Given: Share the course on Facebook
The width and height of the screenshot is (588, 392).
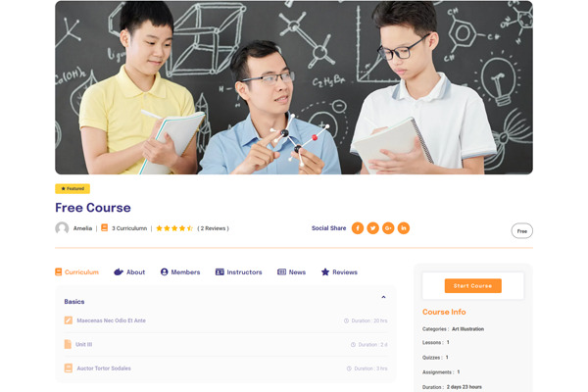Looking at the screenshot, I should 358,228.
